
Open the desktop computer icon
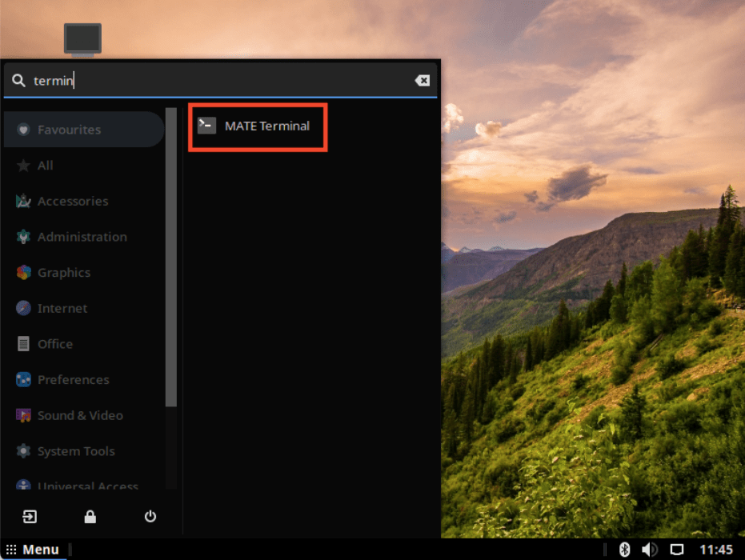(82, 39)
